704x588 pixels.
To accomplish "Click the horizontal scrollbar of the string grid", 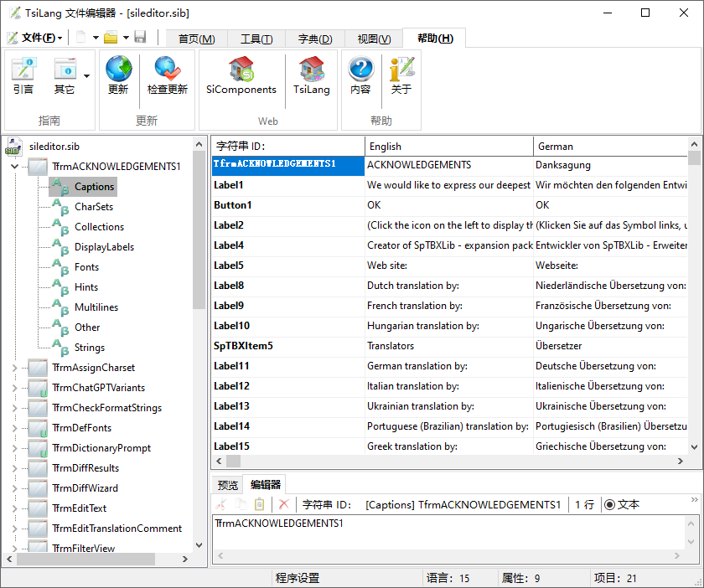I will 453,462.
